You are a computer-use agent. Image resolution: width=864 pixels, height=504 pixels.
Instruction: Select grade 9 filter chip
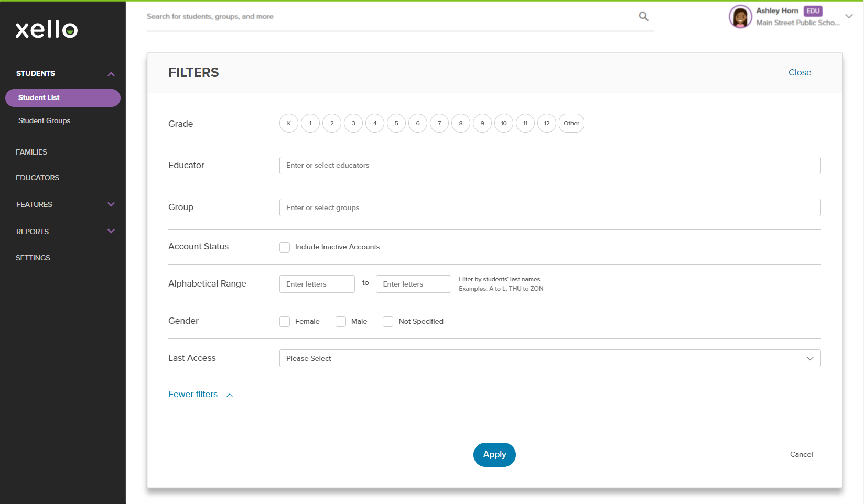[482, 124]
